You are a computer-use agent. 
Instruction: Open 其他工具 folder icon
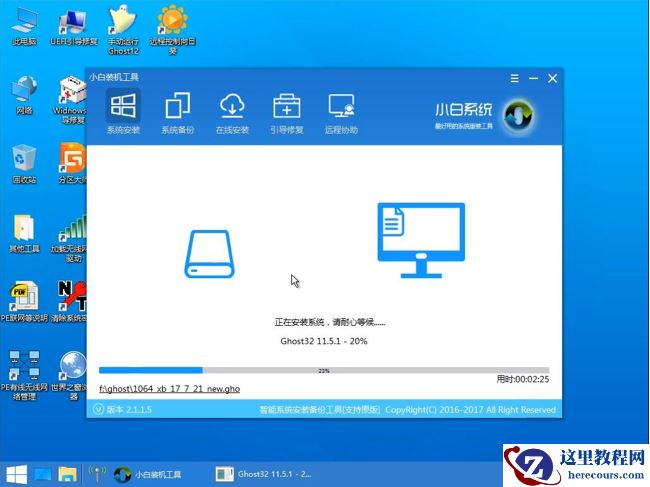click(24, 233)
